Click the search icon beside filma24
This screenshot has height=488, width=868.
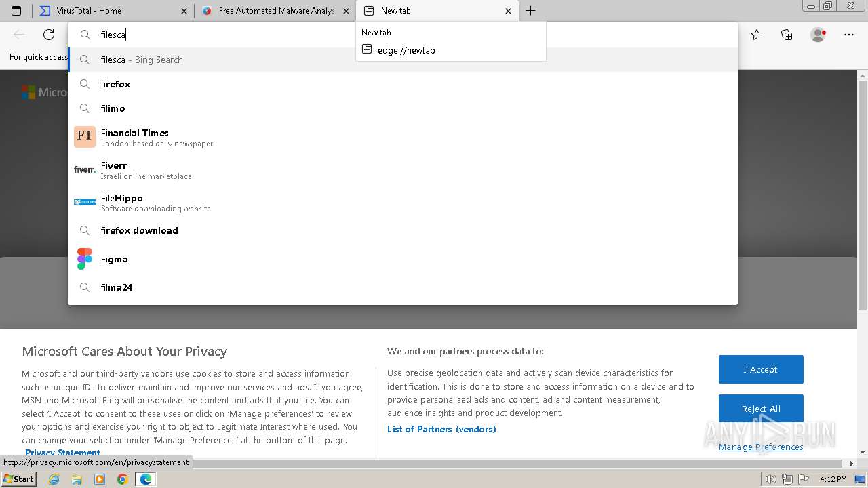85,287
